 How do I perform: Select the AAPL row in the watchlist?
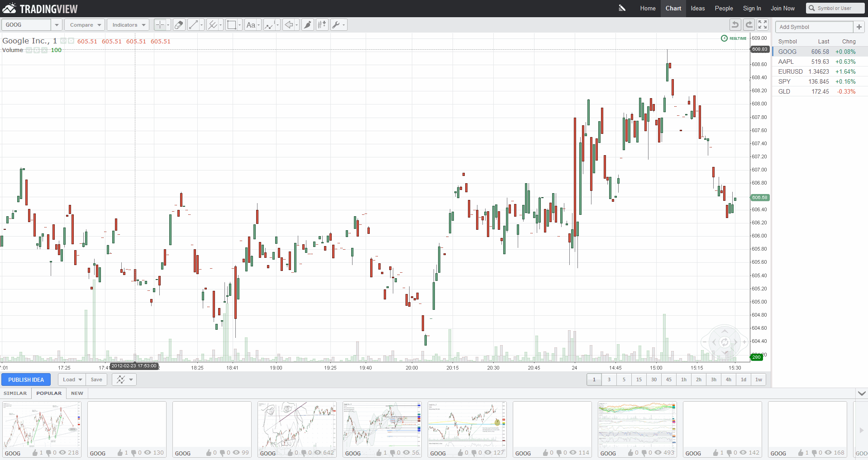click(820, 62)
